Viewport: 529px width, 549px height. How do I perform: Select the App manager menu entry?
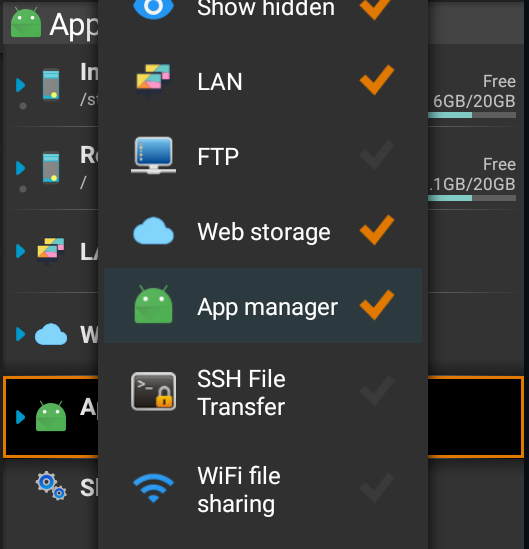pyautogui.click(x=263, y=305)
